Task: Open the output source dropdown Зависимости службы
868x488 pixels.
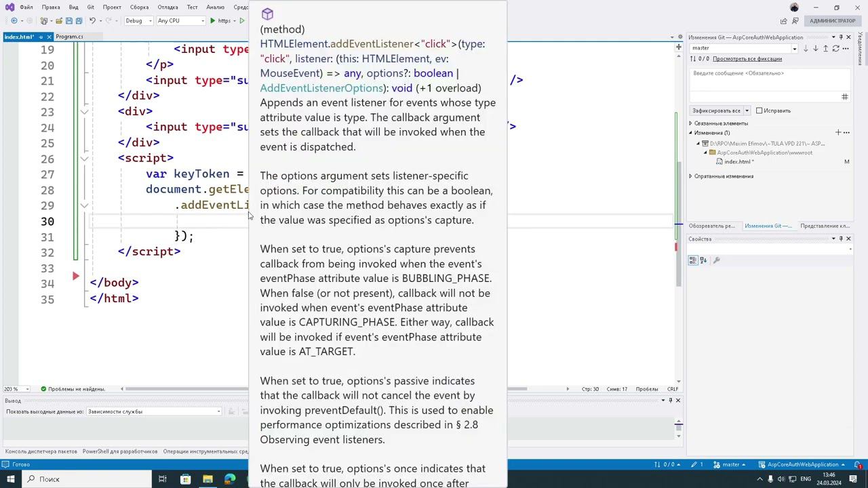Action: coord(154,411)
